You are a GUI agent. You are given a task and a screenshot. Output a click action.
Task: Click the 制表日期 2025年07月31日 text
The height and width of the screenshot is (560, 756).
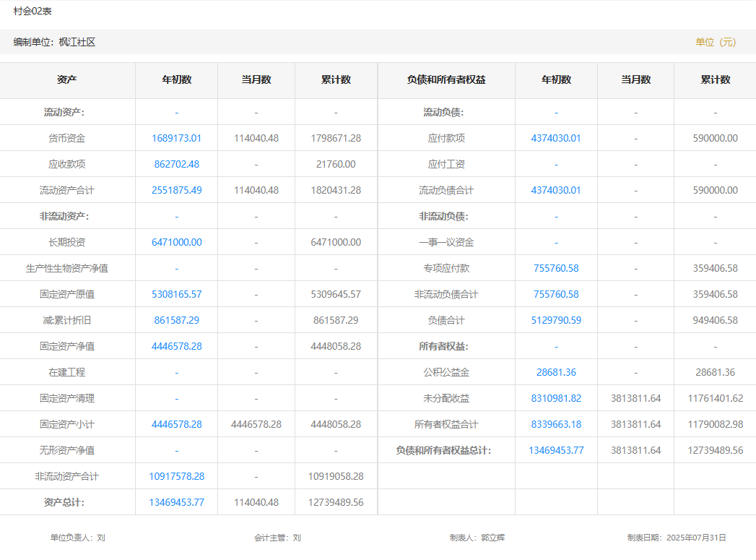click(677, 538)
